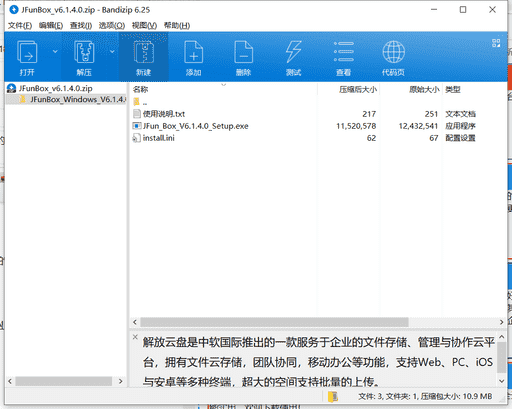Click the 文本文档 type cell
This screenshot has height=409, width=512.
(460, 114)
